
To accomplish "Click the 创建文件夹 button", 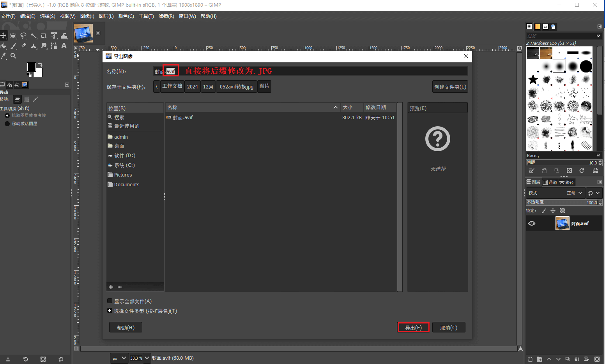I will (x=450, y=87).
